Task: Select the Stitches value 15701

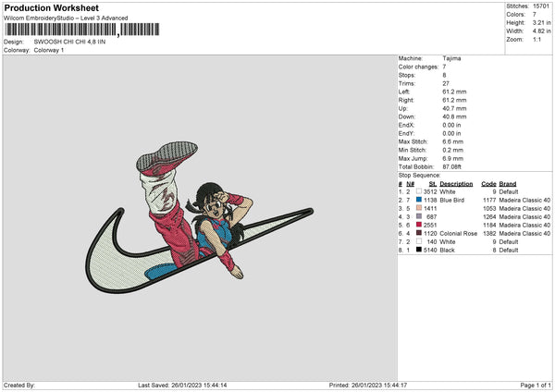Action: (541, 6)
